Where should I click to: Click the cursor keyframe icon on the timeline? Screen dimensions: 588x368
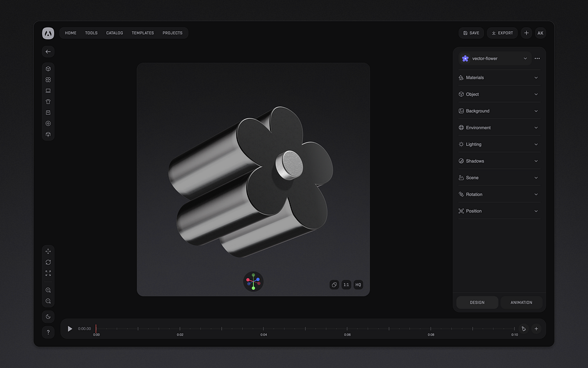[x=524, y=329]
